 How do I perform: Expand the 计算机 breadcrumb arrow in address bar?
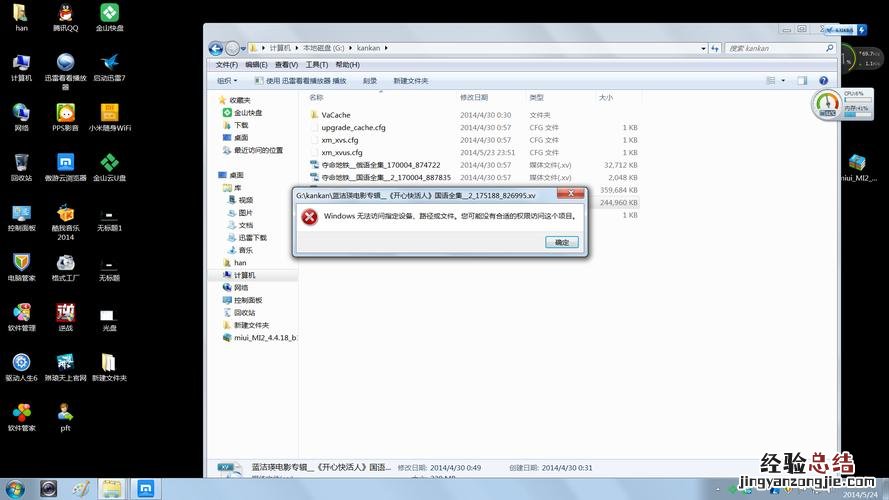tap(296, 48)
